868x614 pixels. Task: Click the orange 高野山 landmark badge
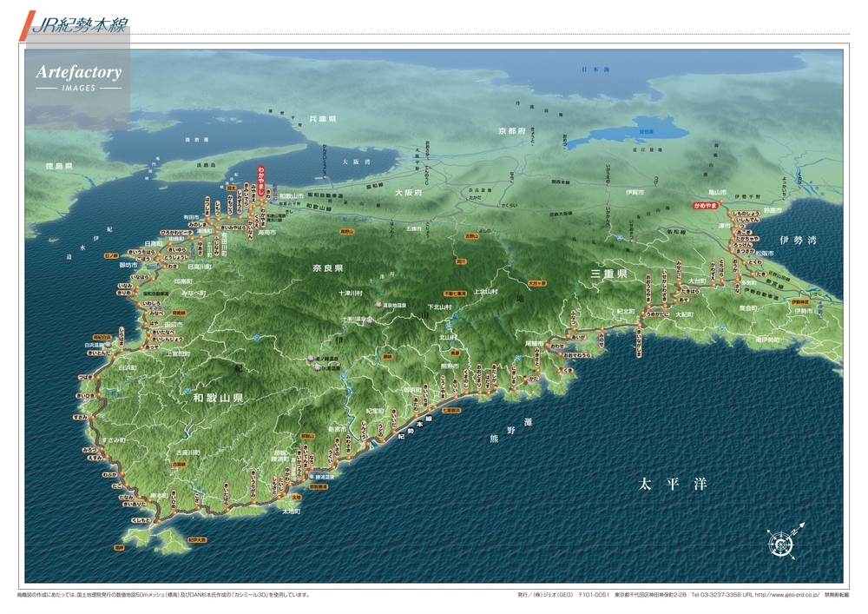click(x=347, y=232)
